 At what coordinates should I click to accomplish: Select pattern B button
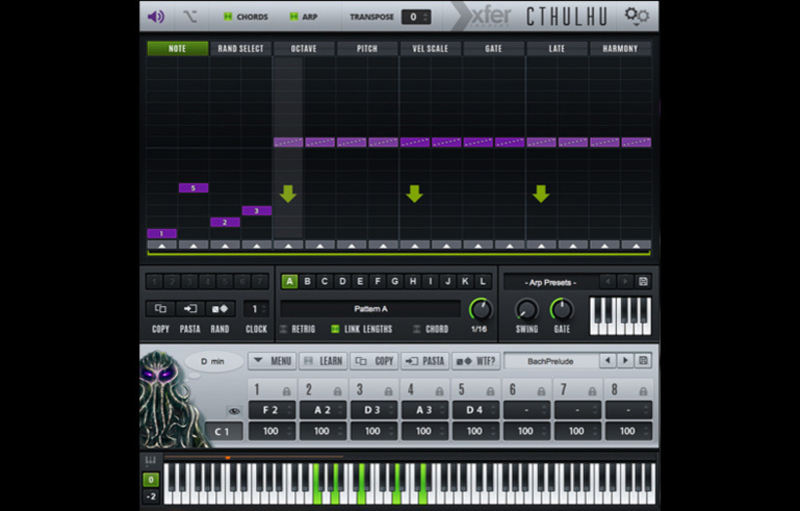[x=307, y=281]
